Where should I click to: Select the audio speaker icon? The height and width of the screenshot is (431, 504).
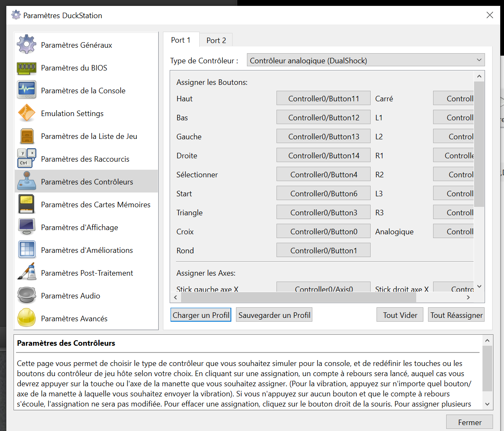(27, 295)
